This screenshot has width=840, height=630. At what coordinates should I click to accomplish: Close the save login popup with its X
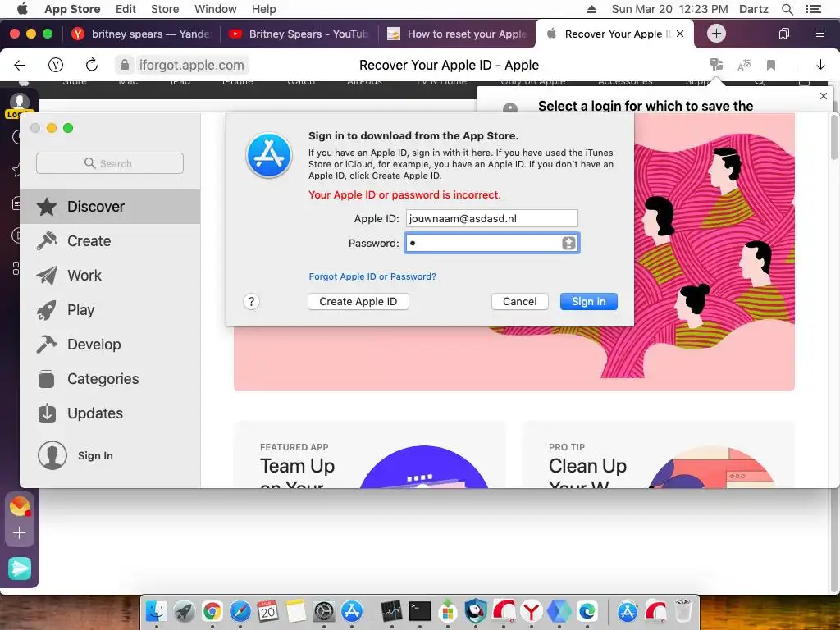click(x=824, y=96)
